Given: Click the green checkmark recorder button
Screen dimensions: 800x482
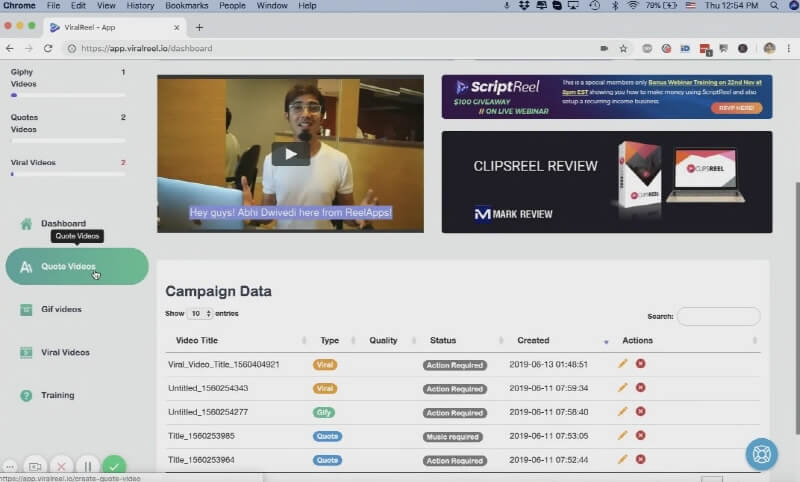Looking at the screenshot, I should 114,466.
